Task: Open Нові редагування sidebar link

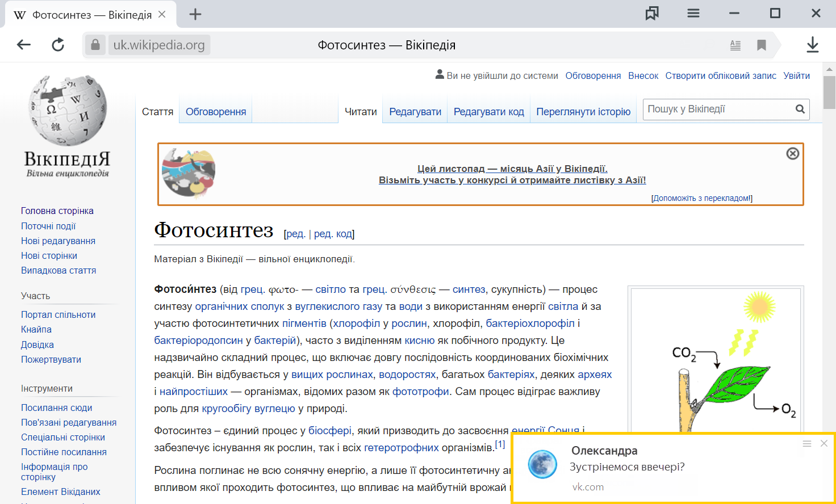Action: [58, 241]
